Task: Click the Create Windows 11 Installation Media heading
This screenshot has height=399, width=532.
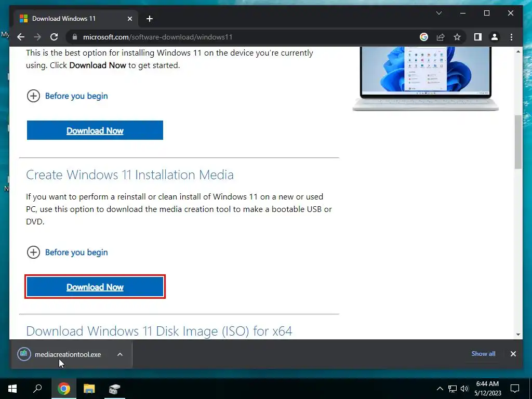Action: click(129, 175)
